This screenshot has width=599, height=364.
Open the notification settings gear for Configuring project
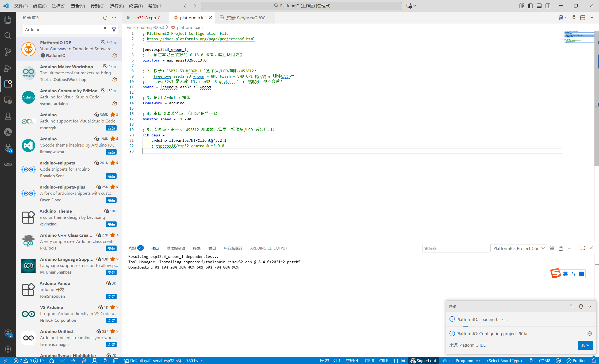coord(590,334)
